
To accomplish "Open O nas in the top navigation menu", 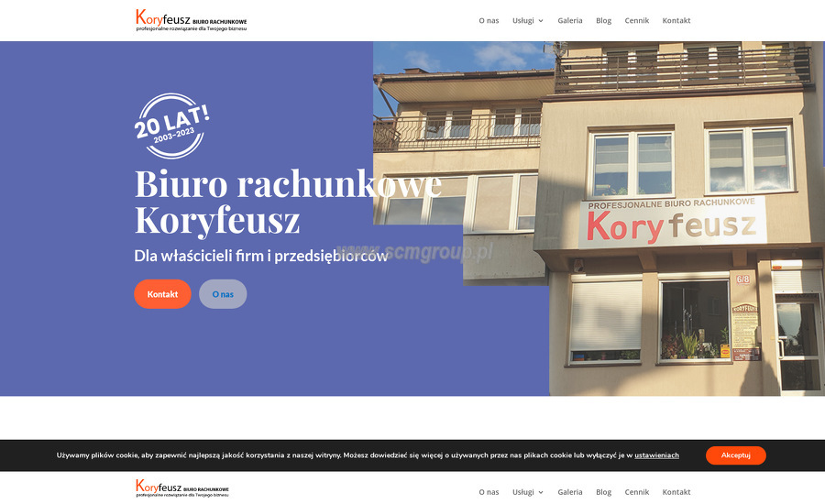I will tap(489, 20).
